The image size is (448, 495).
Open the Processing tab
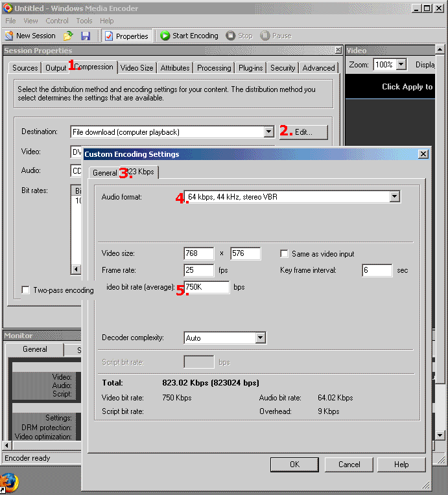(x=214, y=68)
